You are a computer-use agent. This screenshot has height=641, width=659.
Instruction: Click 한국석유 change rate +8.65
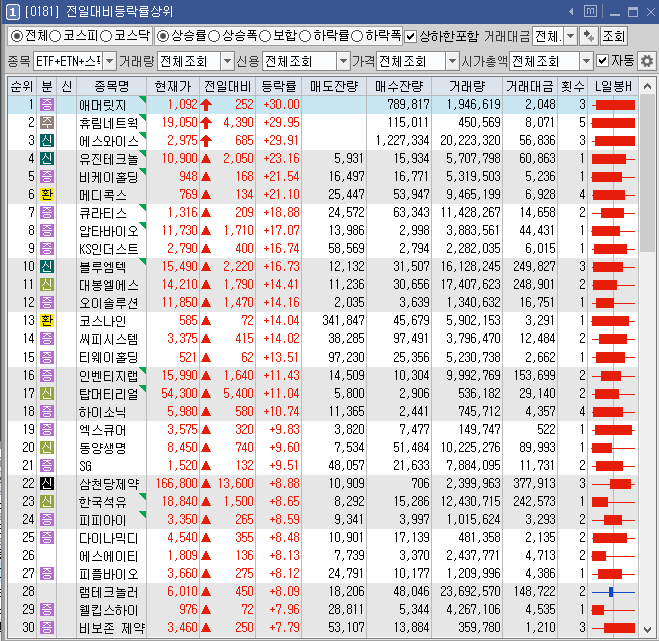pyautogui.click(x=285, y=501)
